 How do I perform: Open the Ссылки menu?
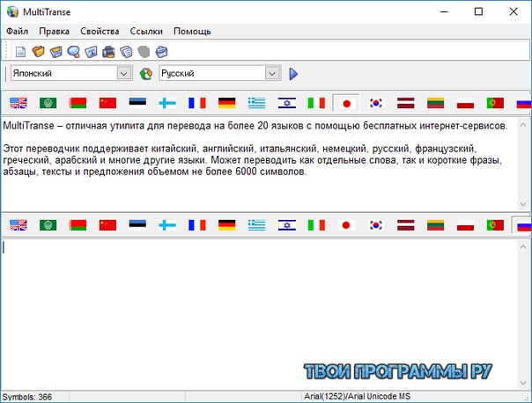pyautogui.click(x=146, y=31)
